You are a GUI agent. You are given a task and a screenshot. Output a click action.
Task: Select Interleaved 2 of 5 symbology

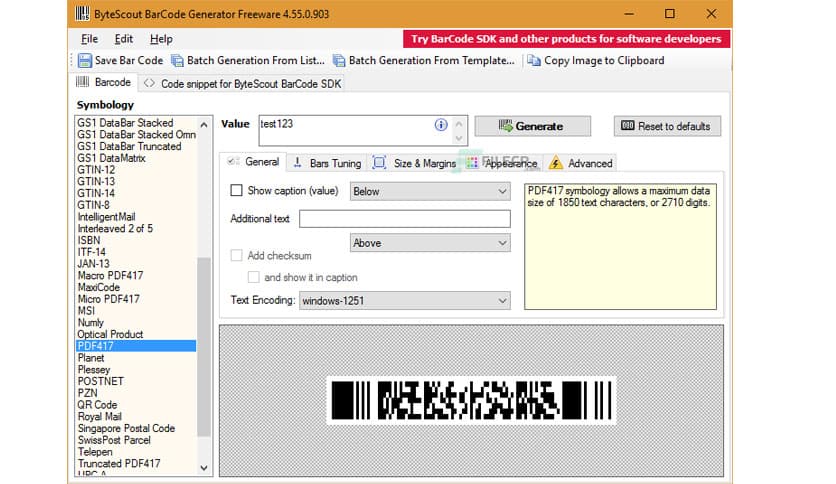click(x=115, y=228)
